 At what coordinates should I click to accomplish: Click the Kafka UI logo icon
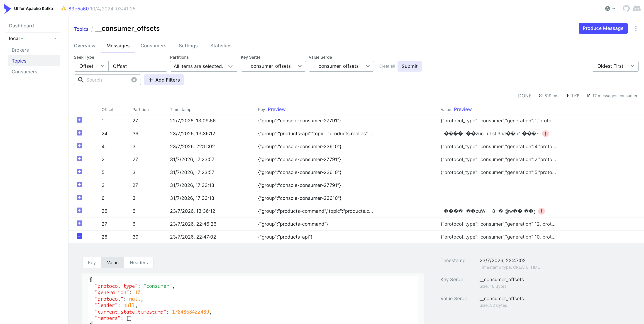point(7,8)
